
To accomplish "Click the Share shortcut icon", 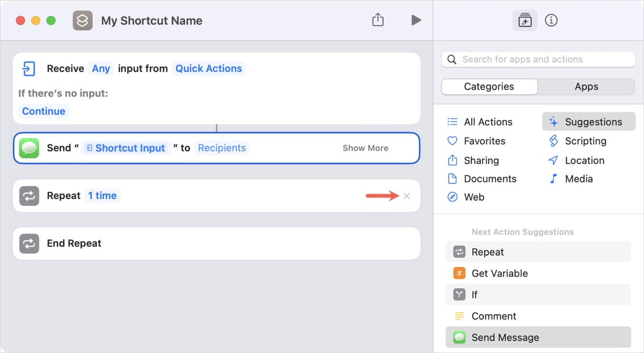I will pos(378,20).
